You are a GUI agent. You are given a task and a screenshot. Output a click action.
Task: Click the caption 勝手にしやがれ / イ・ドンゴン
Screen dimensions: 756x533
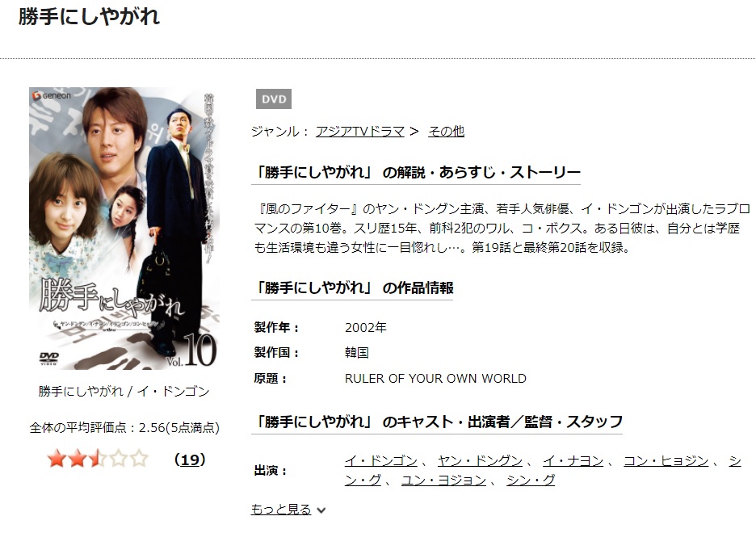tap(124, 391)
